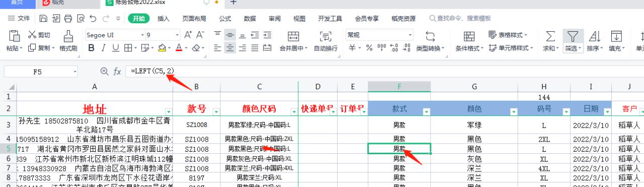
Task: Click the yellow fill color bucket
Action: [162, 48]
